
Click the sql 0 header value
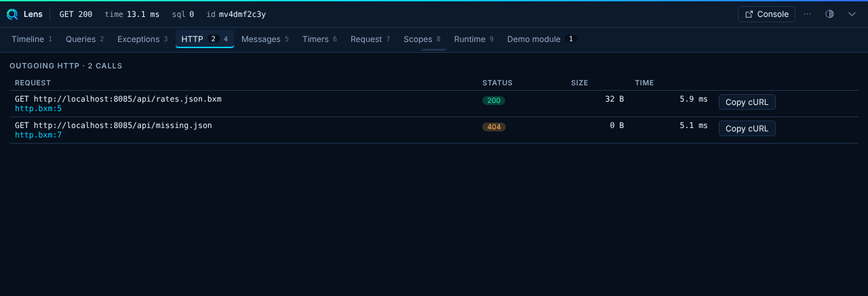tap(183, 14)
